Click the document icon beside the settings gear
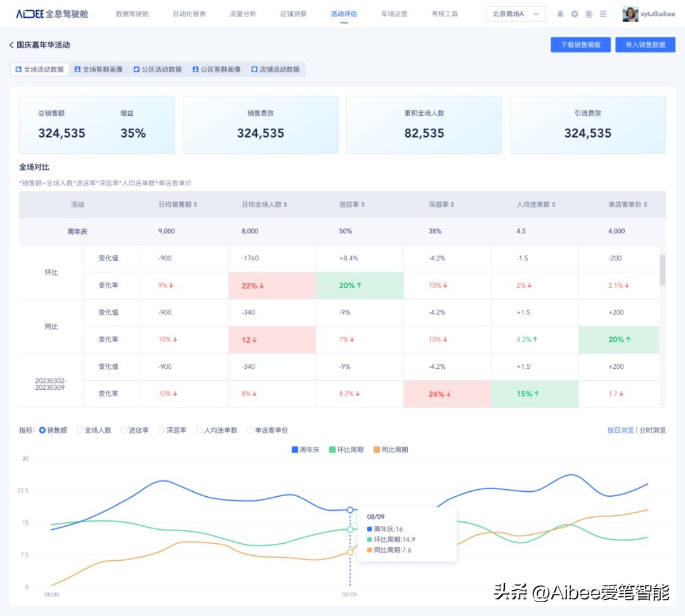Image resolution: width=685 pixels, height=616 pixels. 588,13
